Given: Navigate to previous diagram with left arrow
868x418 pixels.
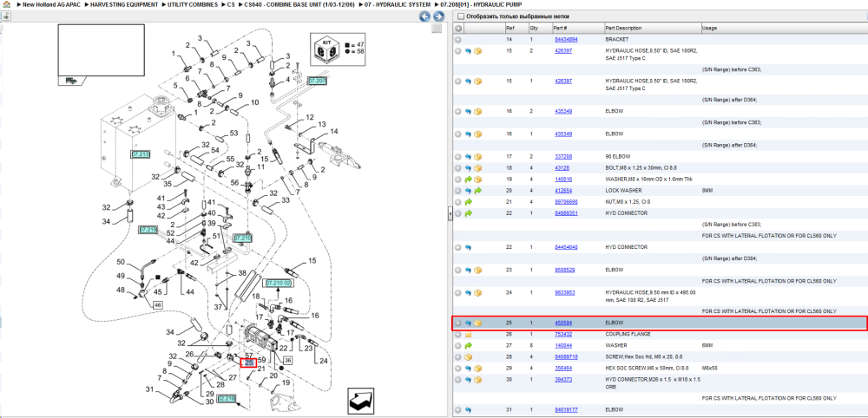Looking at the screenshot, I should (424, 16).
